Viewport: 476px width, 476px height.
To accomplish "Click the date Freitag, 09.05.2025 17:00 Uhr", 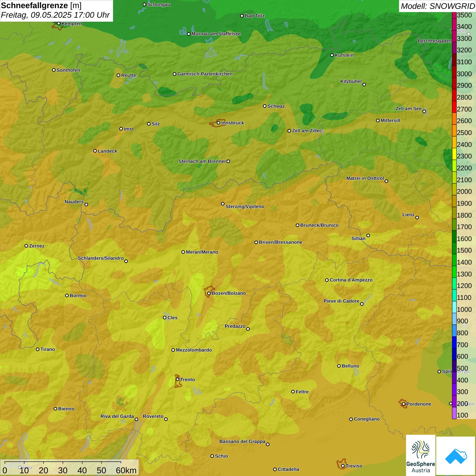I will point(55,15).
